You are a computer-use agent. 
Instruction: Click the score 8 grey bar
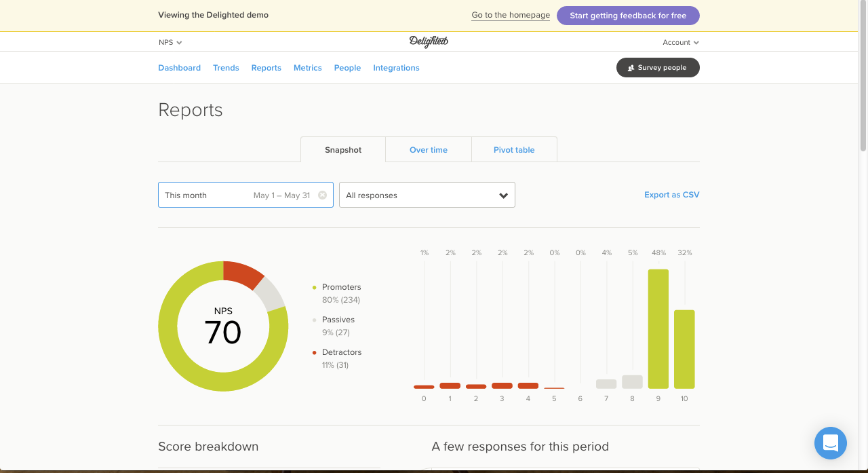click(632, 382)
